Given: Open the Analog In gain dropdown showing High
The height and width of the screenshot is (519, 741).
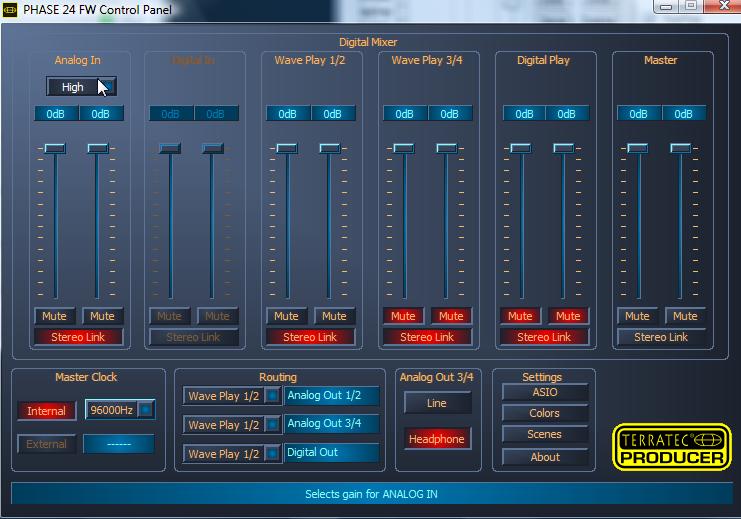Looking at the screenshot, I should coord(81,87).
